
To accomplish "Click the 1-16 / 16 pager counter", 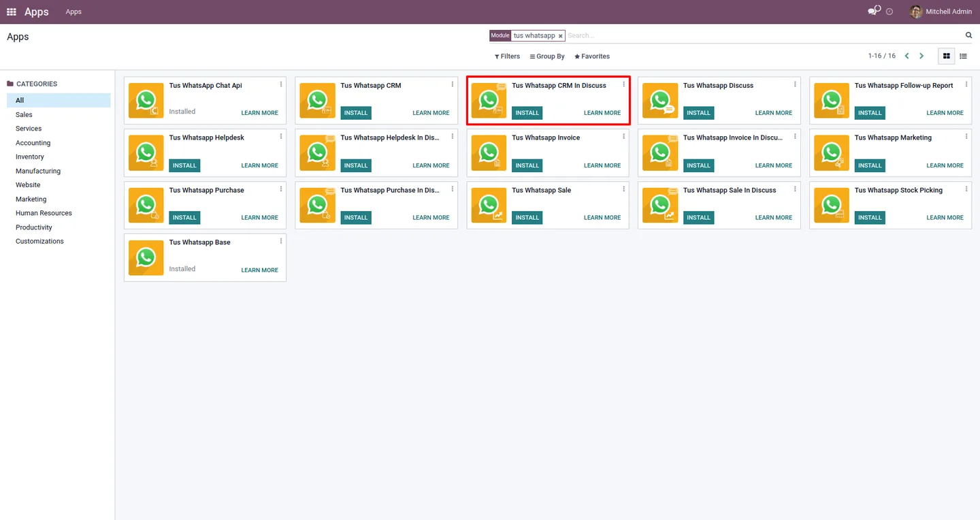I will pos(882,56).
